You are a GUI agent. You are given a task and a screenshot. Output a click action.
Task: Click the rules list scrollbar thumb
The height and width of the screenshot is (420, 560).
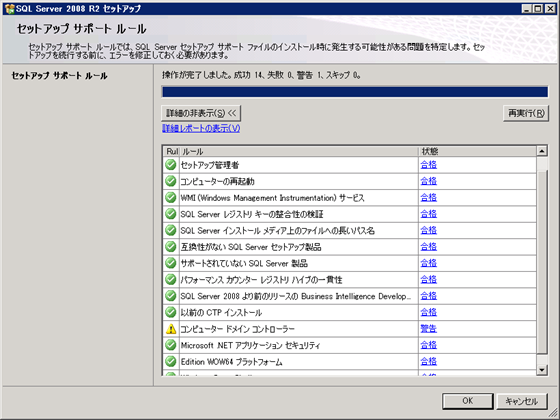coord(542,262)
